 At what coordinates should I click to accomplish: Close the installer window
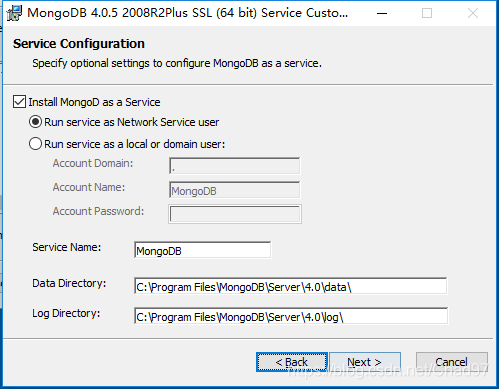[x=473, y=13]
